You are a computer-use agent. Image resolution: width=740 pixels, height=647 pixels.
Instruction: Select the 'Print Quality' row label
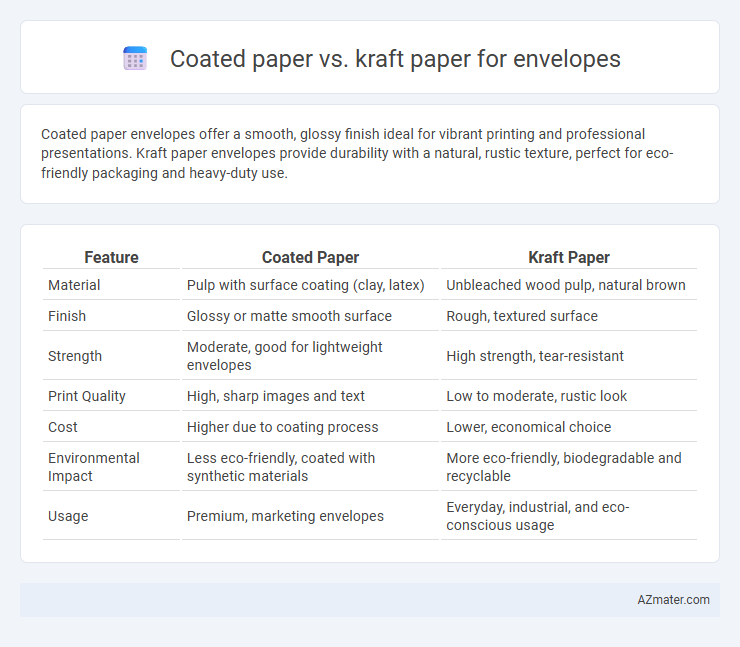click(x=87, y=396)
